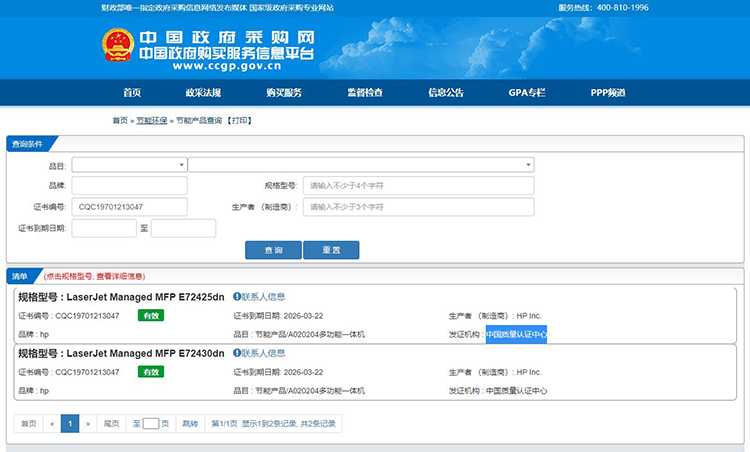The height and width of the screenshot is (452, 750).
Task: Open GPA专栏 navigation item
Action: [x=527, y=92]
